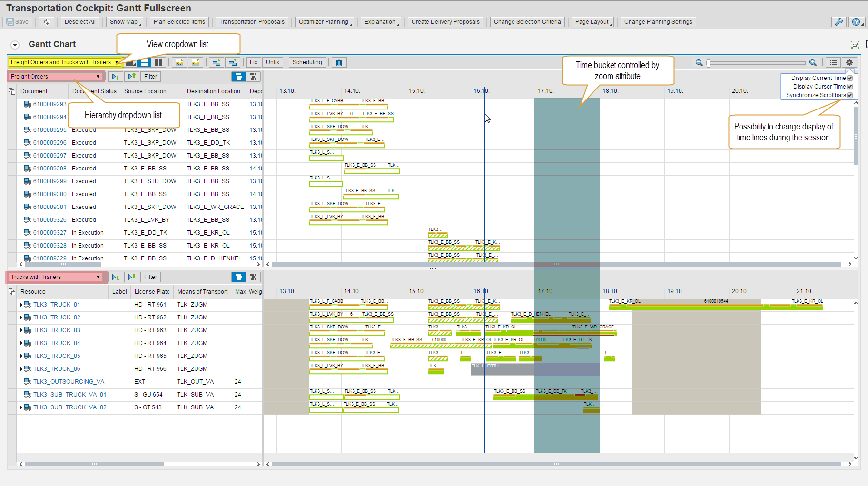
Task: Select the dual vertical pane layout icon
Action: click(158, 62)
